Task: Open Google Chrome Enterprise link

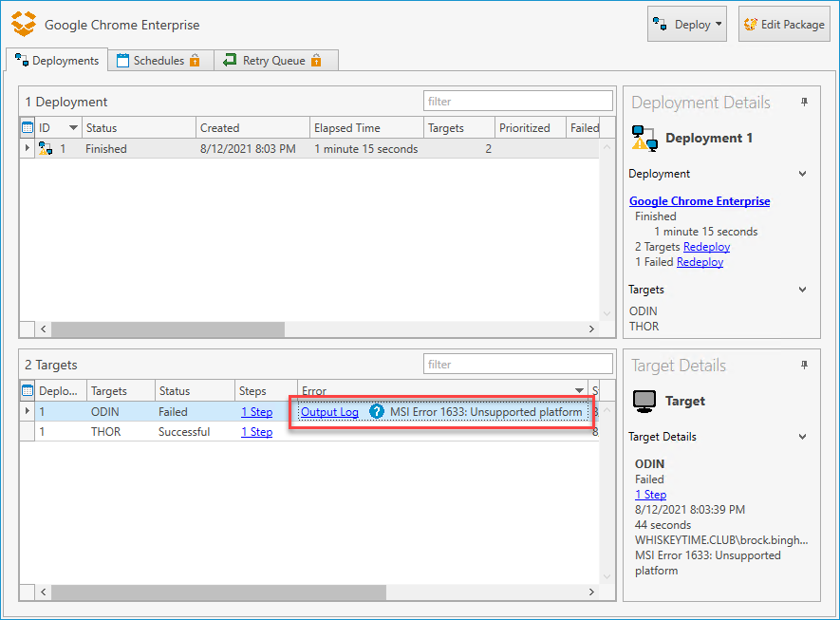Action: (700, 201)
